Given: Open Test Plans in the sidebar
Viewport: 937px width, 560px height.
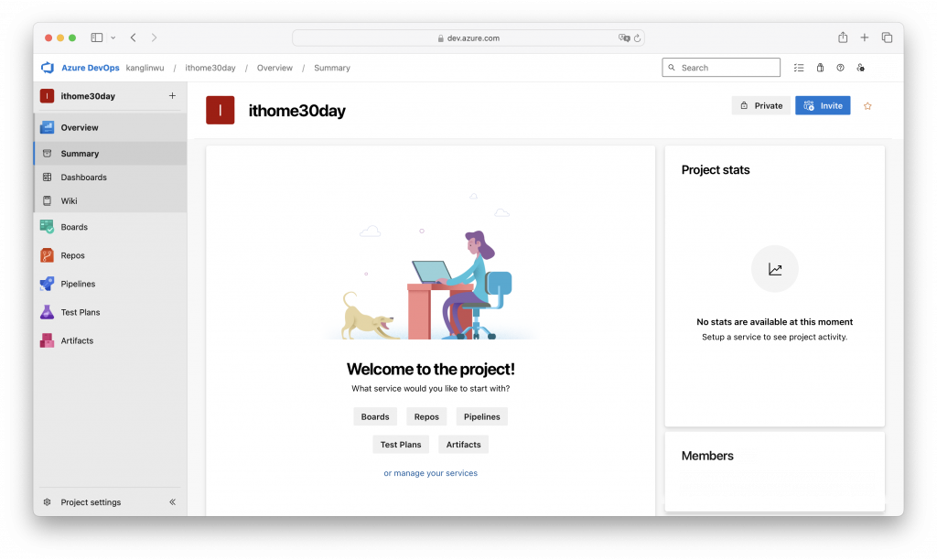Looking at the screenshot, I should tap(111, 312).
